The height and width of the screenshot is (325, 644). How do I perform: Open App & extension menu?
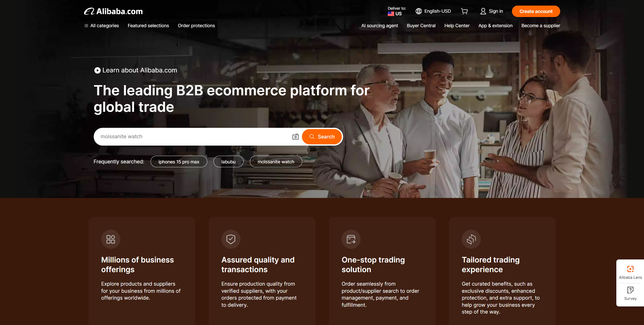495,26
